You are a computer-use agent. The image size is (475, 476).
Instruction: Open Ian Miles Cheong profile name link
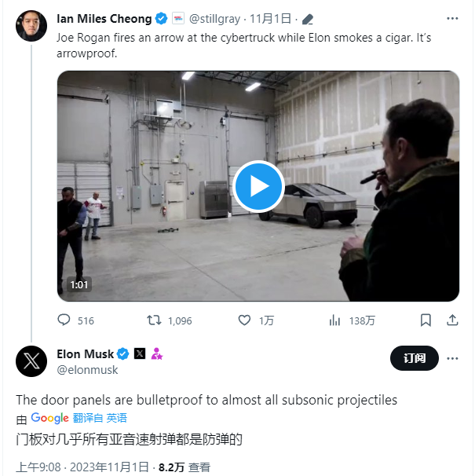tap(103, 17)
